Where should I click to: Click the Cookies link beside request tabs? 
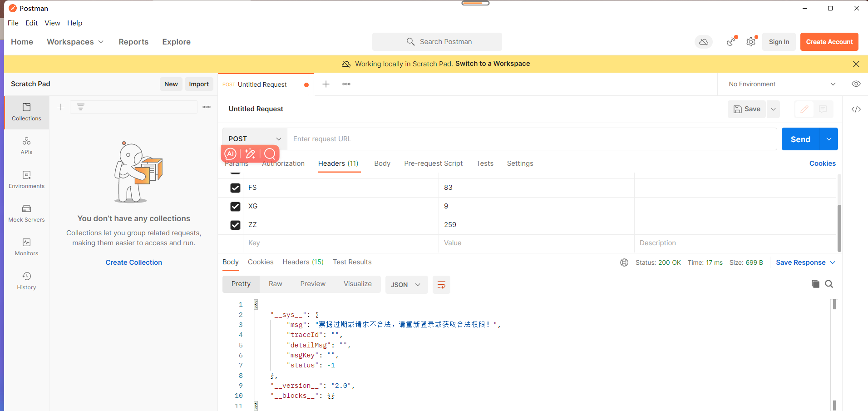pos(823,163)
